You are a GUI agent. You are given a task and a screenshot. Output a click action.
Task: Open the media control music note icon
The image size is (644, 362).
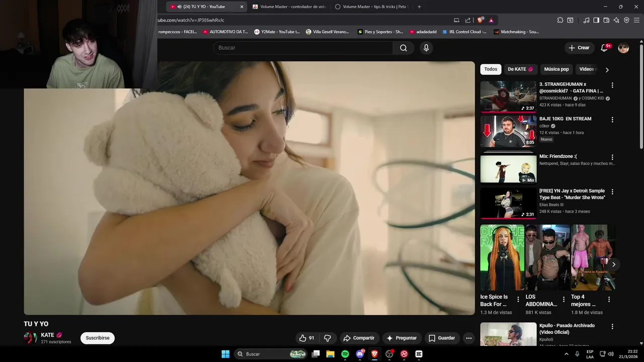tap(586, 20)
